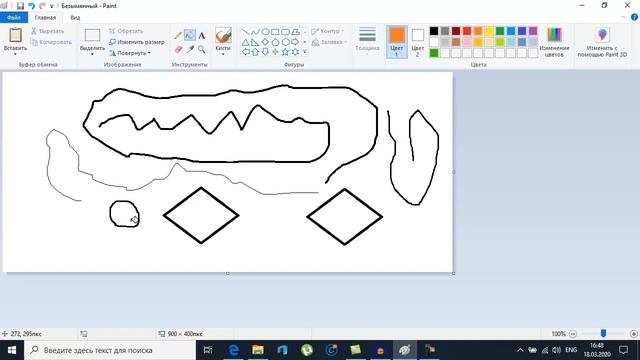Image resolution: width=640 pixels, height=360 pixels.
Task: Choose the down arrow shape
Action: tap(265, 52)
